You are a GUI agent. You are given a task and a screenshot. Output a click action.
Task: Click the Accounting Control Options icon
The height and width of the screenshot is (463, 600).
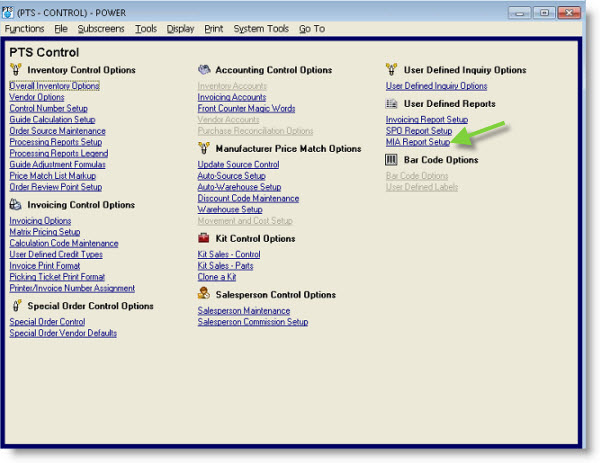click(x=204, y=70)
